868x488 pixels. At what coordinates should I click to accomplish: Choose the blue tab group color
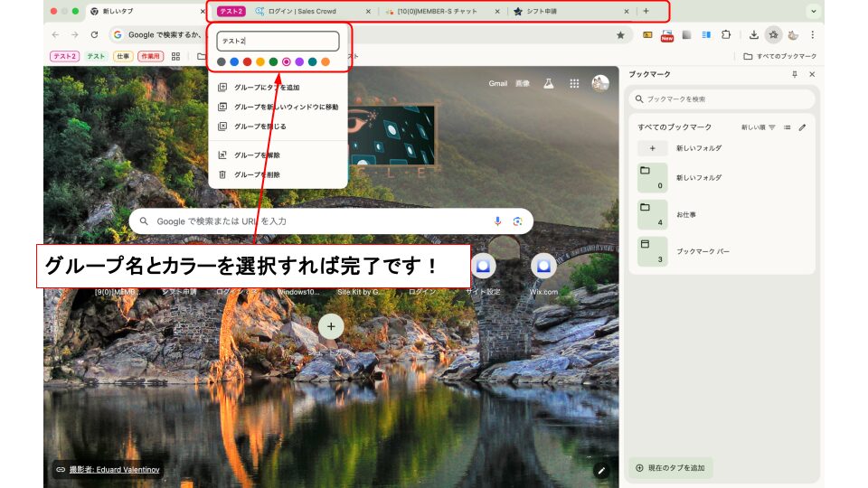(x=234, y=61)
